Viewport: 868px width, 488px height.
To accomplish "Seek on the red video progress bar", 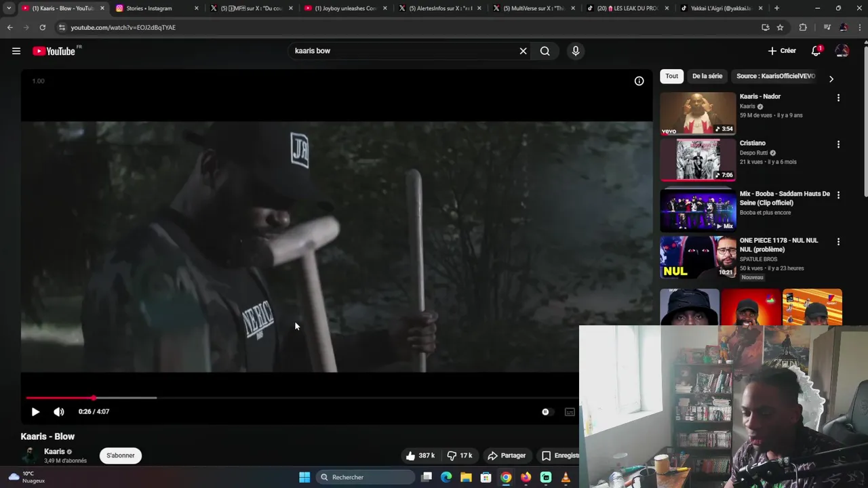I will (302, 398).
